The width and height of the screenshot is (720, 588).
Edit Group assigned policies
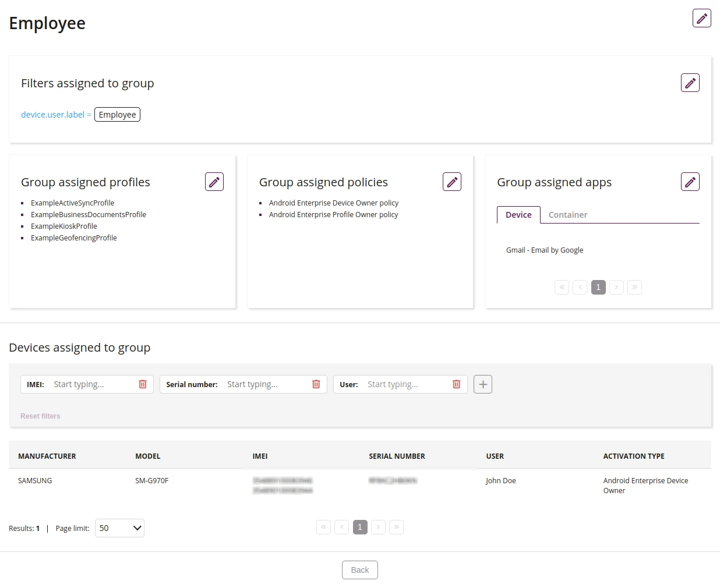[x=452, y=182]
